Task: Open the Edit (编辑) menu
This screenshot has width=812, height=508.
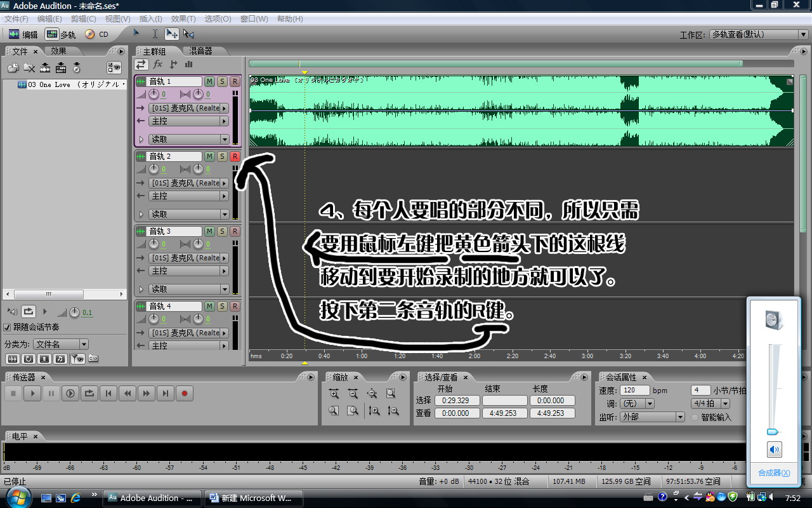Action: 49,19
